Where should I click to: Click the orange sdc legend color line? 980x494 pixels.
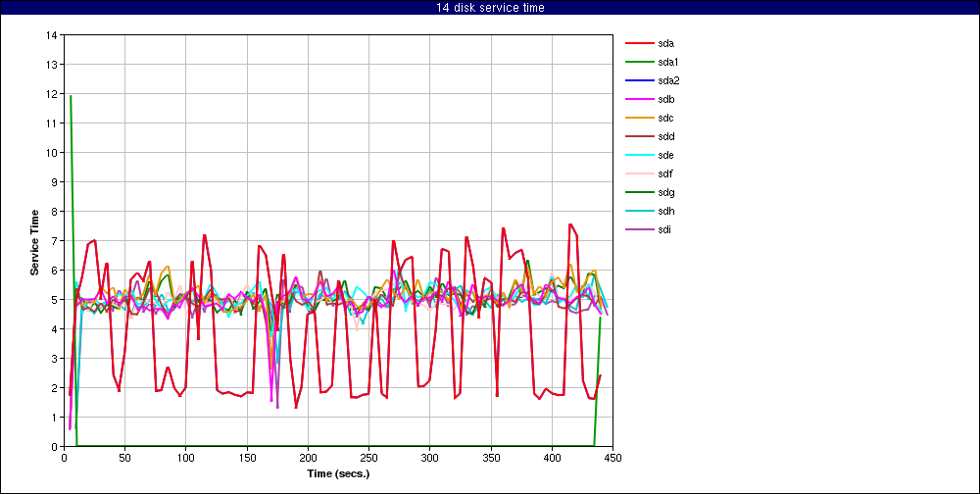[638, 118]
